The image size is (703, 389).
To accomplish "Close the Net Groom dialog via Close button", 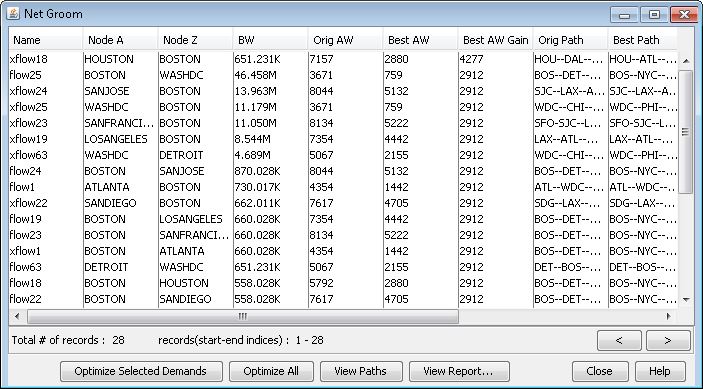I will pos(599,372).
